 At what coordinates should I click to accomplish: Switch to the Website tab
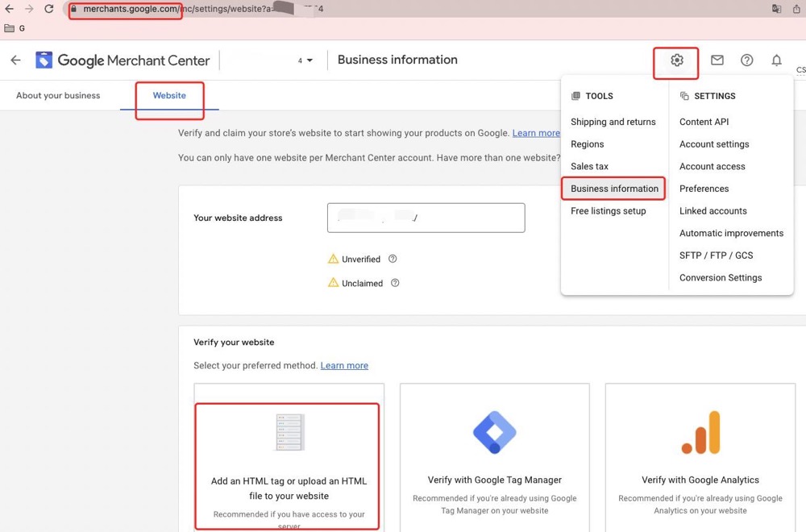click(169, 95)
